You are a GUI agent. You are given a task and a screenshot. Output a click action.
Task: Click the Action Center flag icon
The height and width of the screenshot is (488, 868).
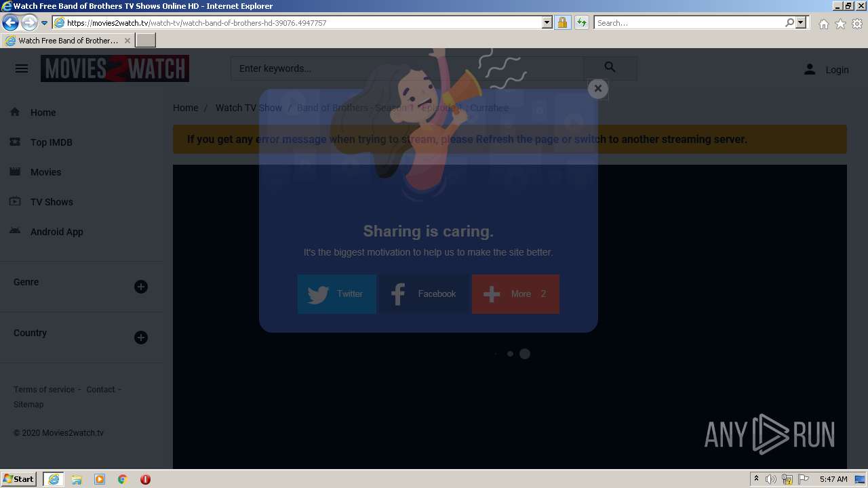[804, 479]
